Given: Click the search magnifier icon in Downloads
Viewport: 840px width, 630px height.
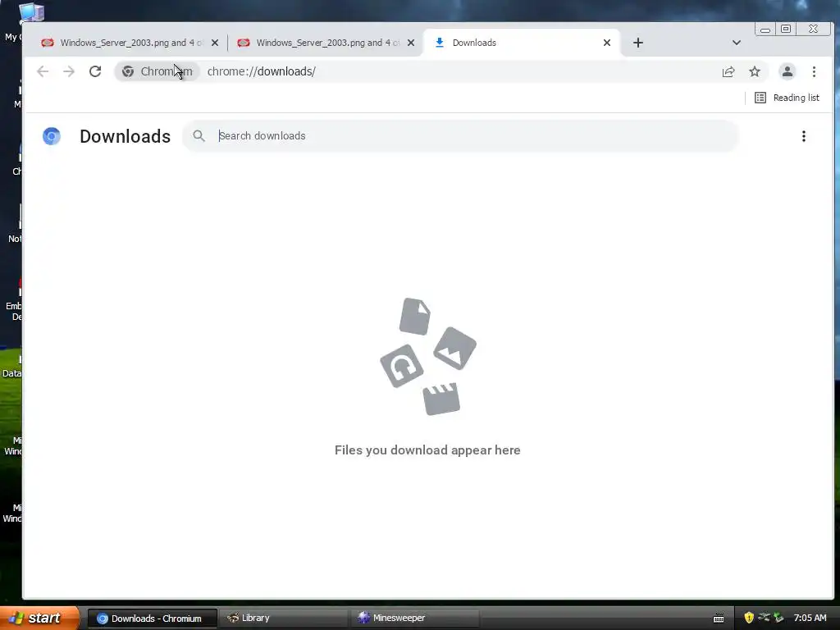Looking at the screenshot, I should [x=199, y=136].
